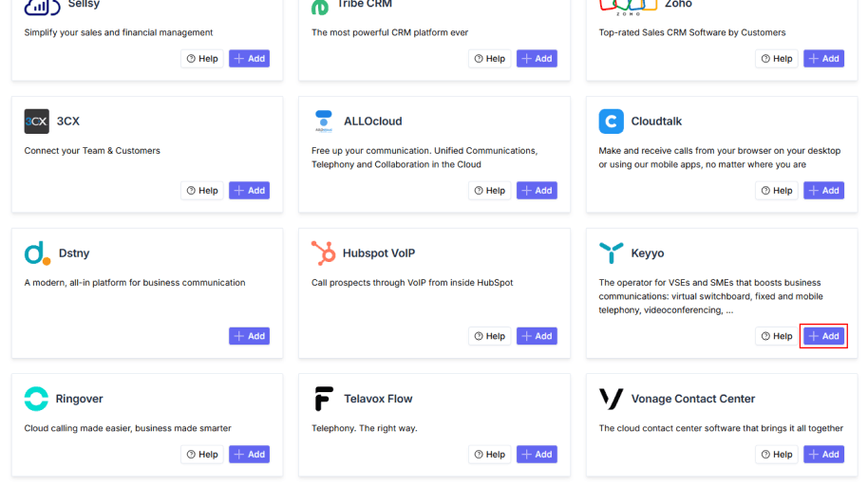868x486 pixels.
Task: Add the 3CX integration
Action: pyautogui.click(x=249, y=191)
